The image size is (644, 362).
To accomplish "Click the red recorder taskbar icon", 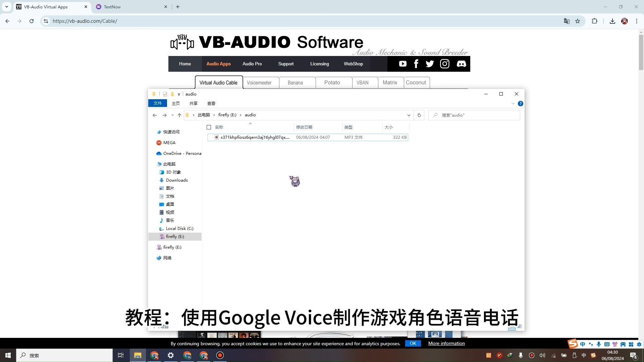I will pos(220,355).
